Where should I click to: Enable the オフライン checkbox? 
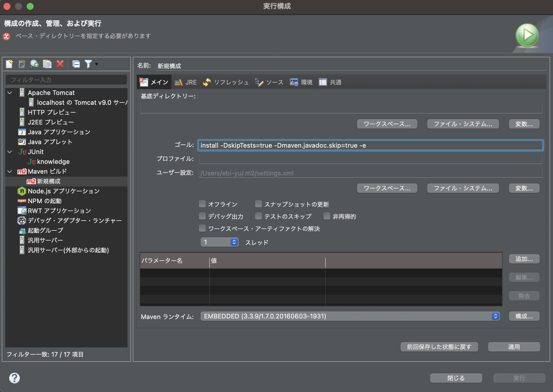tap(203, 204)
